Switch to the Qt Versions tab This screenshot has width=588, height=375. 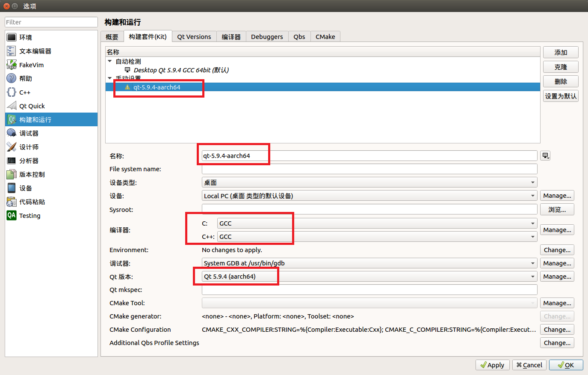[x=194, y=37]
